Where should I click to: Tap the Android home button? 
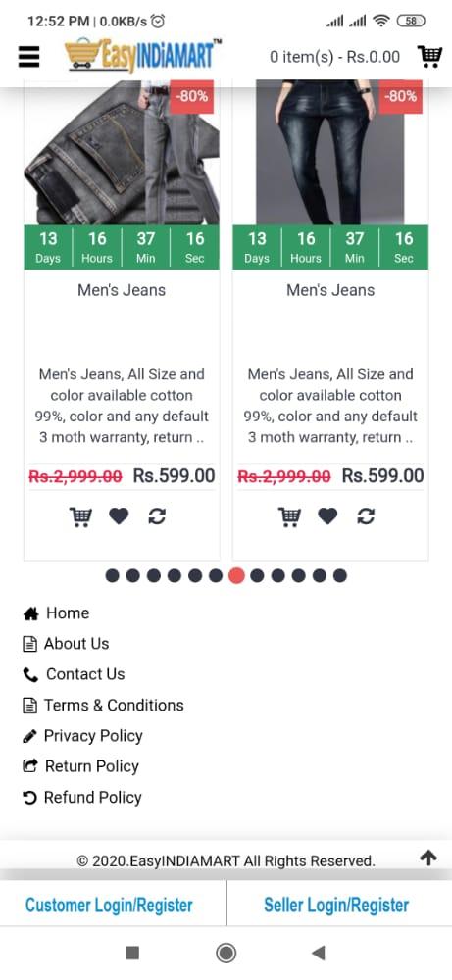coord(226,953)
